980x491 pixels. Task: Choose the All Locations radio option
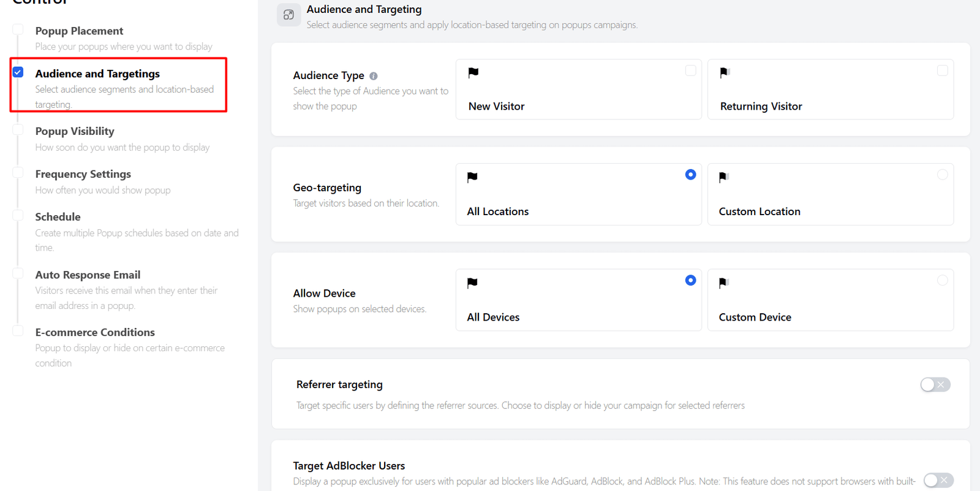[690, 175]
